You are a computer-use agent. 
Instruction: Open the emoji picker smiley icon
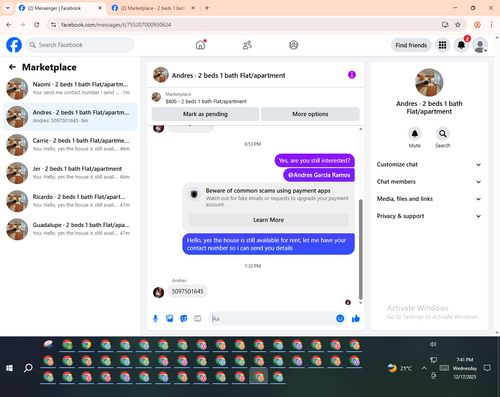pos(340,318)
